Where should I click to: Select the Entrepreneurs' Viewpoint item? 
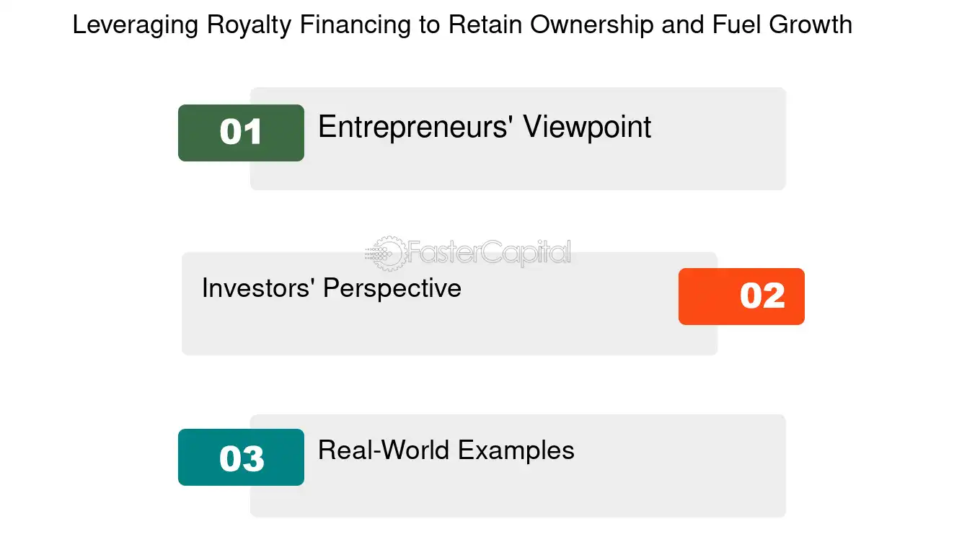coord(518,139)
